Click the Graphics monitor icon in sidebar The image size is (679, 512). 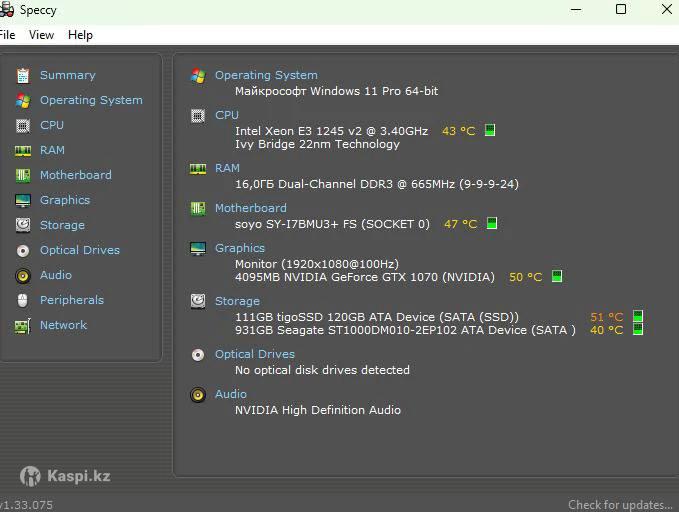(x=22, y=200)
